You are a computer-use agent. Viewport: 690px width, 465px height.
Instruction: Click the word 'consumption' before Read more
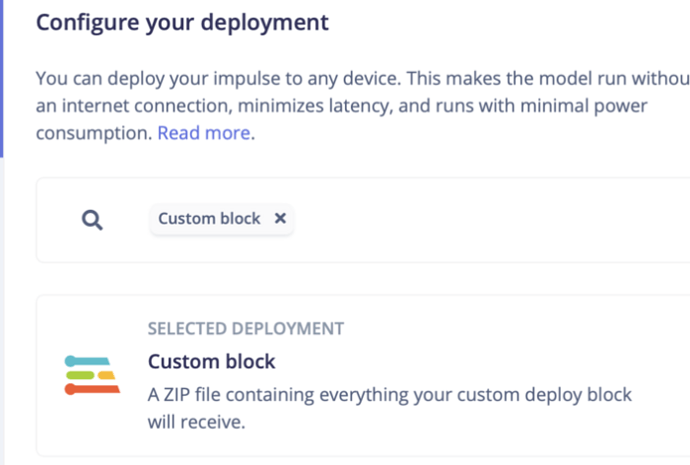point(93,133)
